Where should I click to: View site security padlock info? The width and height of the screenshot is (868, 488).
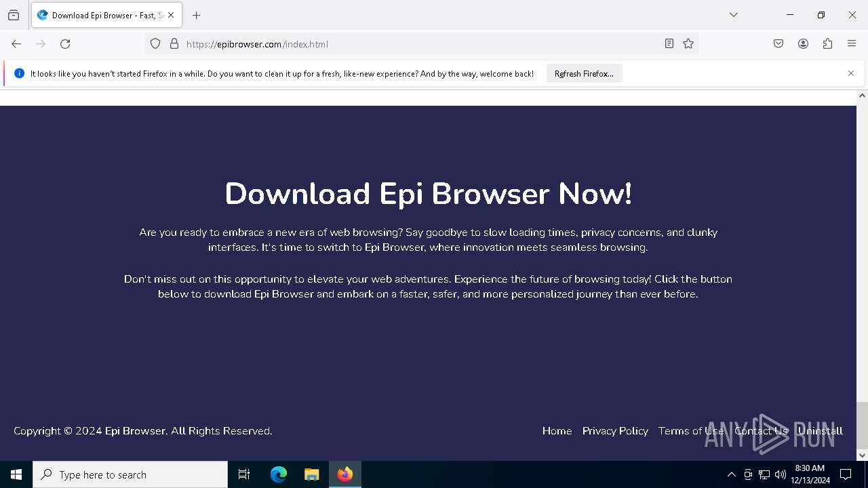pos(174,44)
